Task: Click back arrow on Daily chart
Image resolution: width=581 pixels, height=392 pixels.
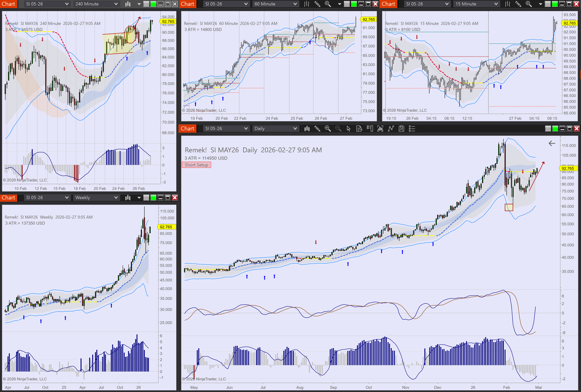Action: pos(552,144)
